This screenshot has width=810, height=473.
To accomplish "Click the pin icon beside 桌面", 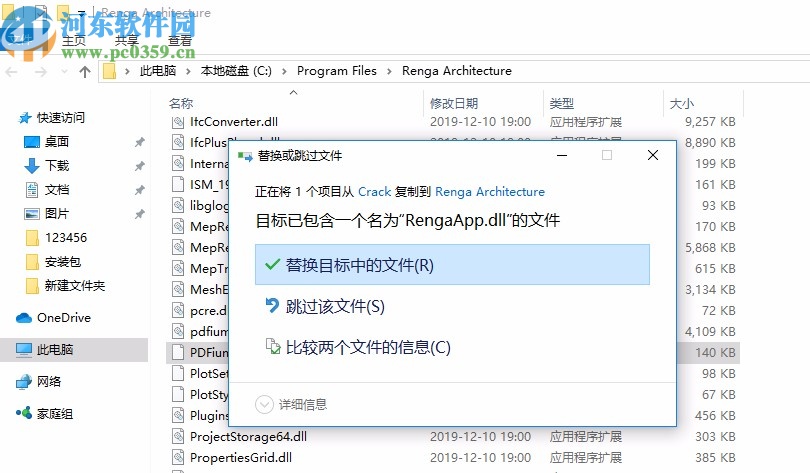I will click(x=139, y=142).
